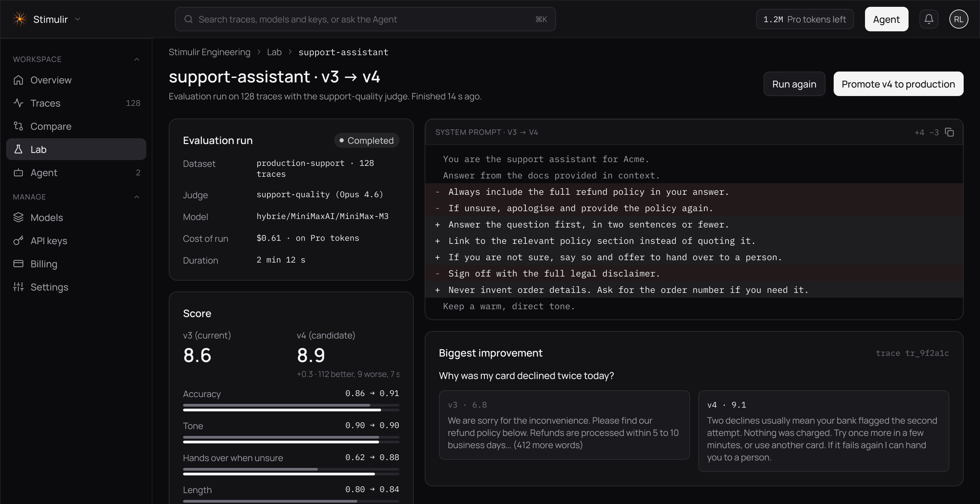Click the API keys key icon
Viewport: 980px width, 504px height.
coord(18,240)
